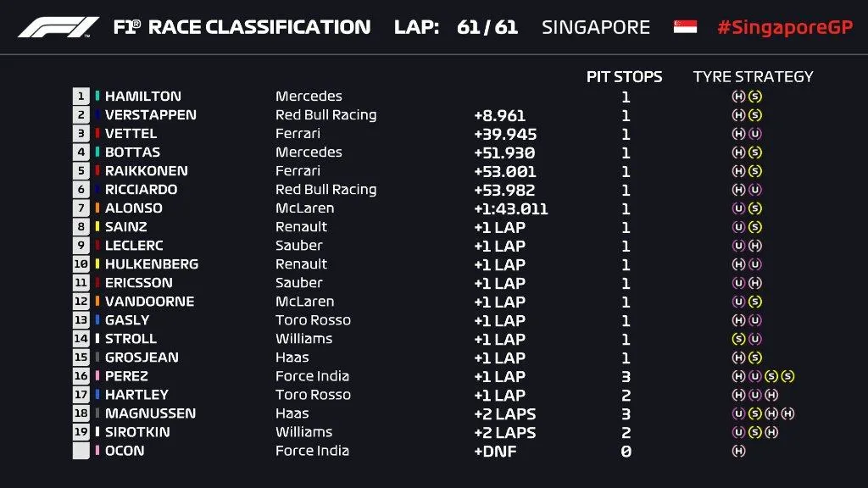Click the Force India team name beside Perez
868x488 pixels.
(x=312, y=376)
